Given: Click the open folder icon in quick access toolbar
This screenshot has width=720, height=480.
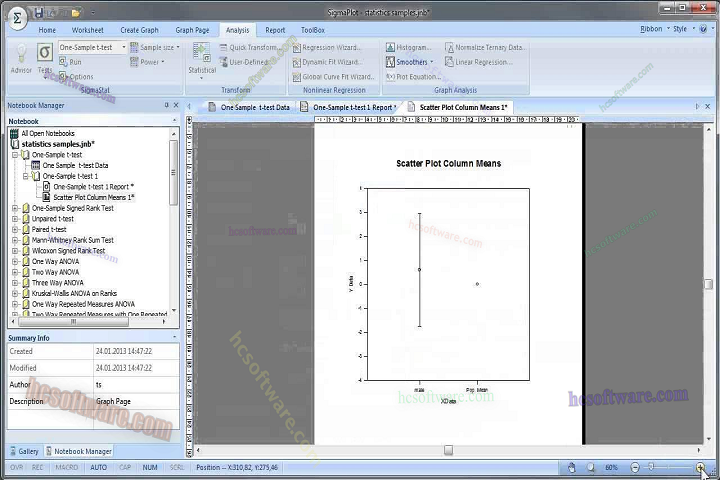Looking at the screenshot, I should tap(76, 13).
